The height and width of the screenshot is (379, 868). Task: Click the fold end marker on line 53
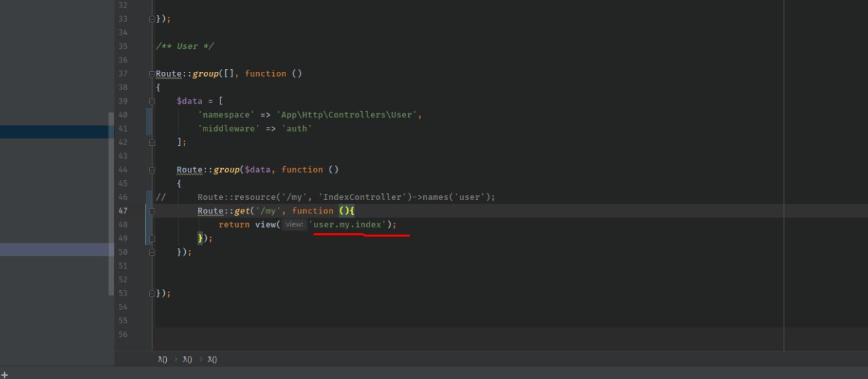click(152, 293)
